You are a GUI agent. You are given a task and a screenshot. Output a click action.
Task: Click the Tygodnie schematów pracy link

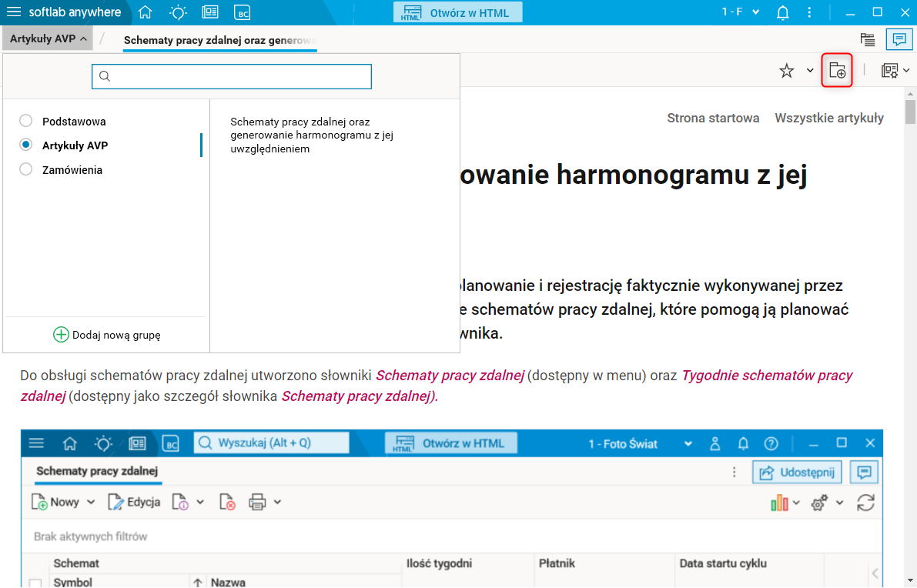coord(767,376)
